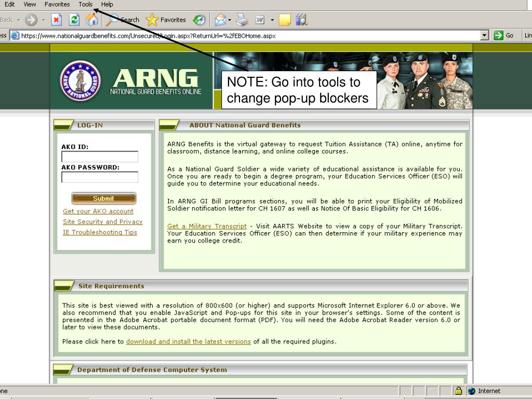Click the Edit with Word icon
Screen dimensions: 532x399
tap(260, 20)
